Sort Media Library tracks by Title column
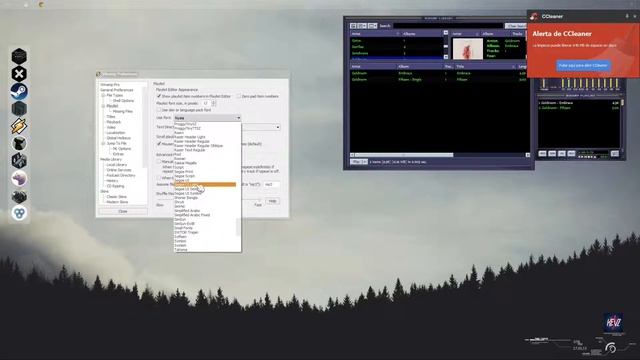This screenshot has height=360, width=640. coord(486,66)
